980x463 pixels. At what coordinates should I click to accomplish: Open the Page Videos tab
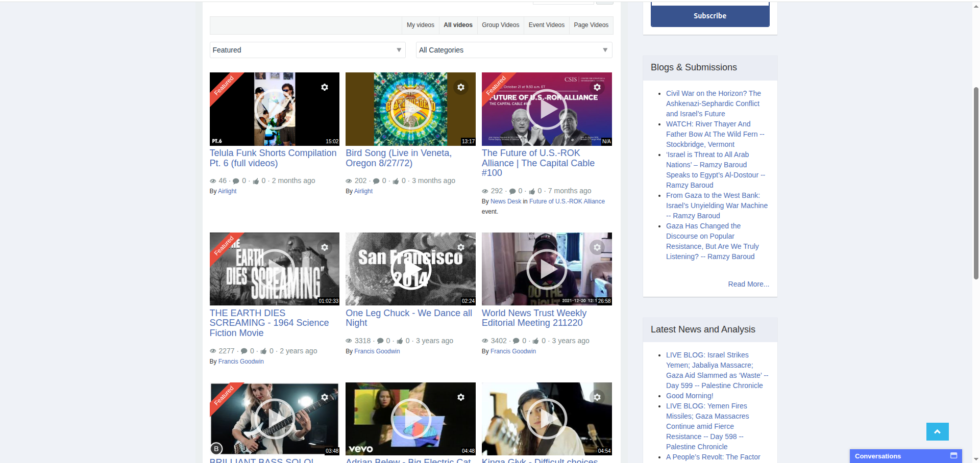[591, 25]
